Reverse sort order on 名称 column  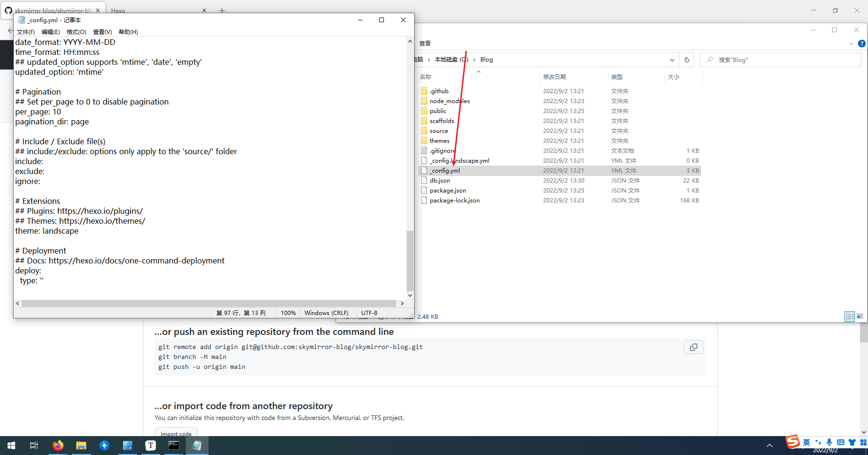pos(425,76)
